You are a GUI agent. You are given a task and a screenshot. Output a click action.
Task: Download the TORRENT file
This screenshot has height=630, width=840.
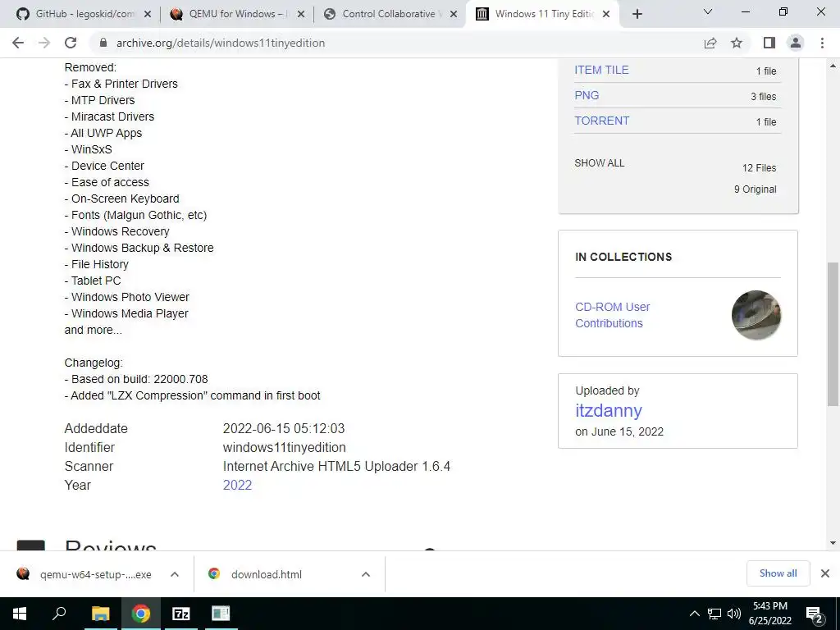coord(601,121)
